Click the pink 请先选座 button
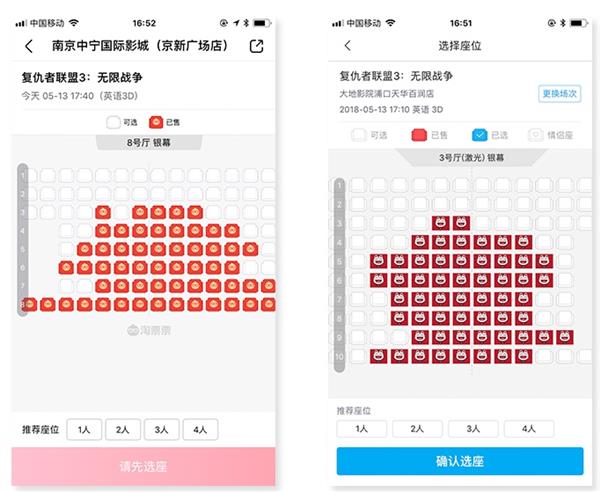Image resolution: width=600 pixels, height=492 pixels. coord(143,466)
